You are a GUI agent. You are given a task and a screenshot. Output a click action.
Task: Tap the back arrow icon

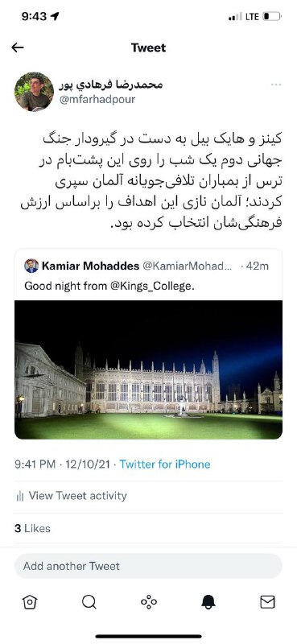[17, 47]
